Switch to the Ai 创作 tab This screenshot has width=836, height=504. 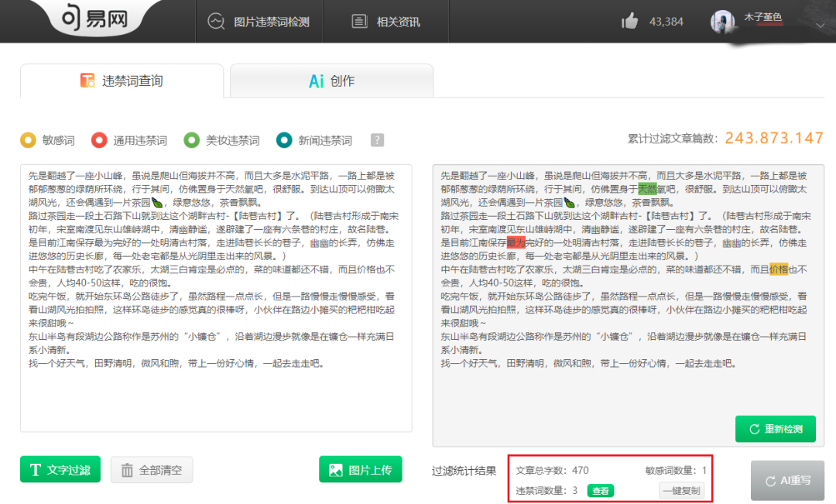click(332, 80)
